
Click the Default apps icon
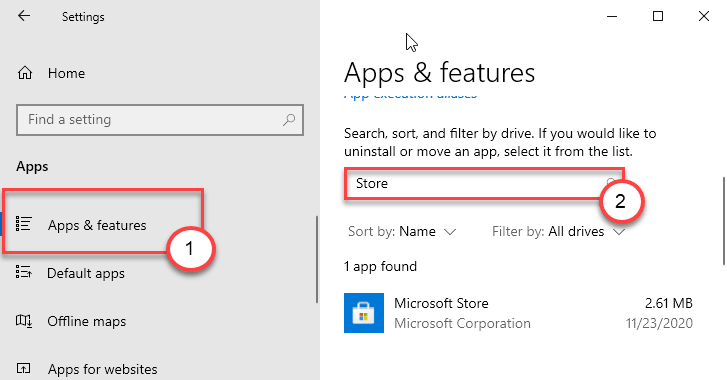23,272
